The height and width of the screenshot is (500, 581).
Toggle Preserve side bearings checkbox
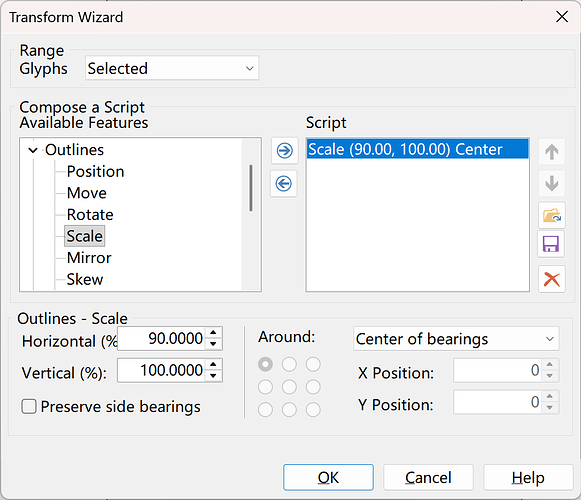click(x=29, y=406)
